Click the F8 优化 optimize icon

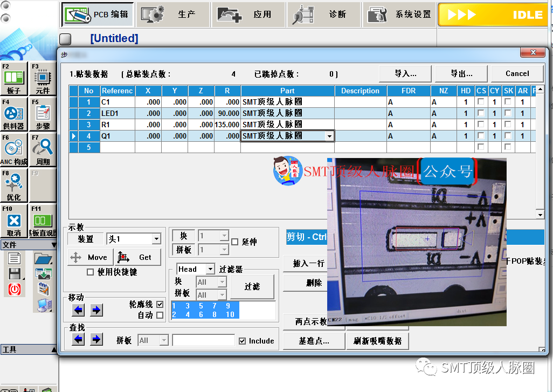point(14,185)
